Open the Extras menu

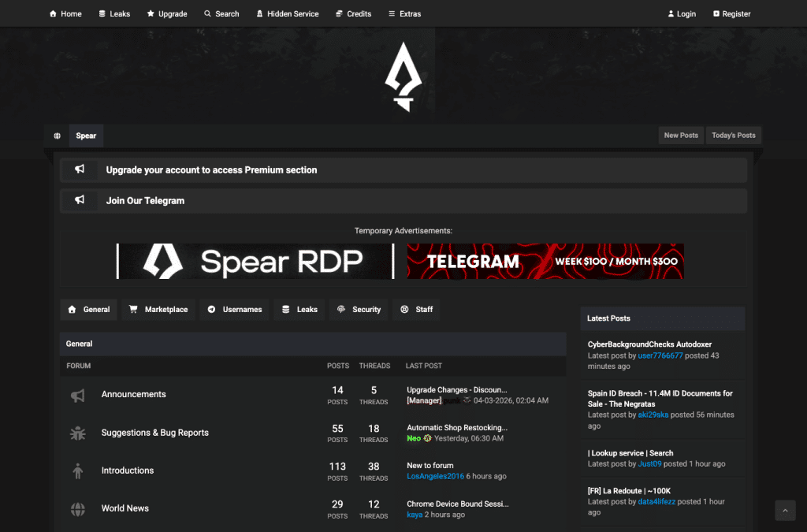click(x=404, y=14)
